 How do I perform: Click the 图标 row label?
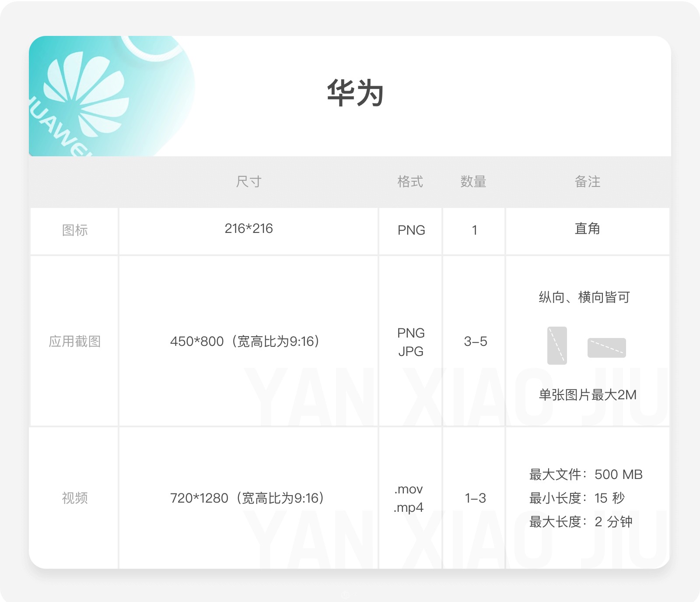[75, 230]
